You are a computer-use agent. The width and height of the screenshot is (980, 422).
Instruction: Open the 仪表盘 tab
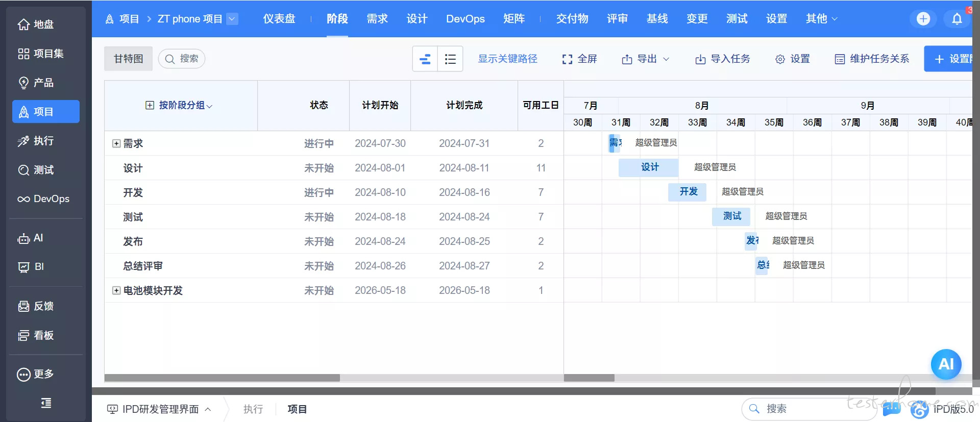click(279, 19)
